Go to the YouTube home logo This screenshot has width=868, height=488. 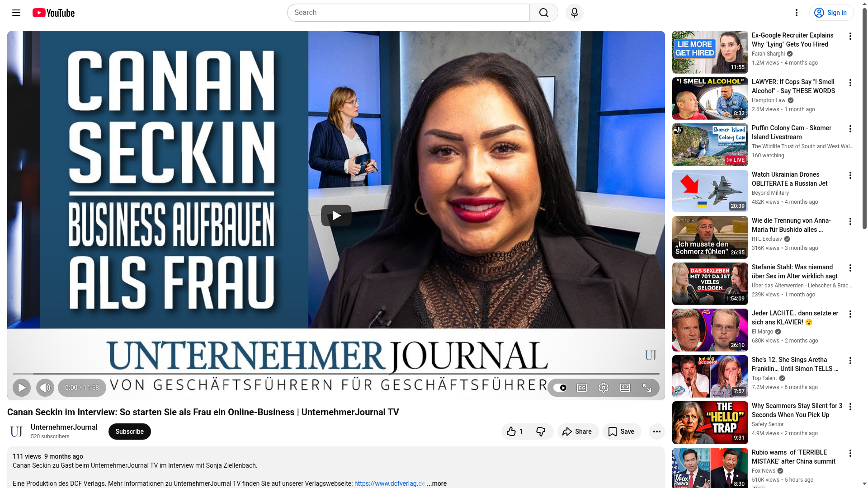coord(53,13)
